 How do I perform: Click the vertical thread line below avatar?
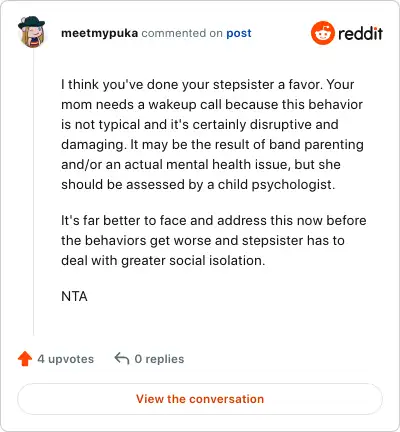33,192
